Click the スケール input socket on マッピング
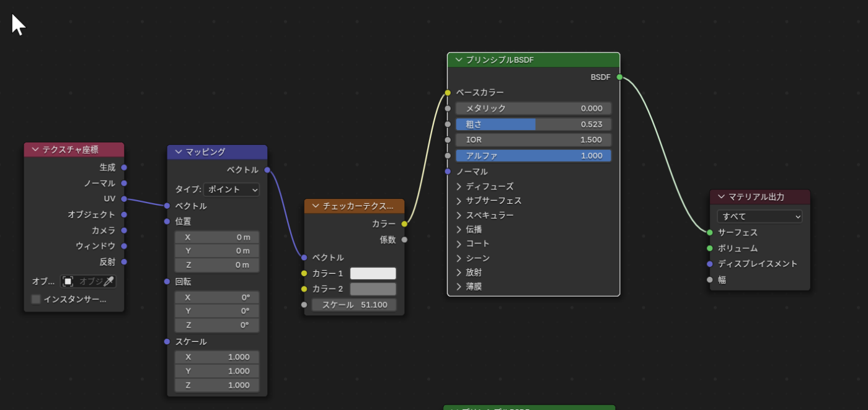The height and width of the screenshot is (410, 868). pyautogui.click(x=167, y=341)
